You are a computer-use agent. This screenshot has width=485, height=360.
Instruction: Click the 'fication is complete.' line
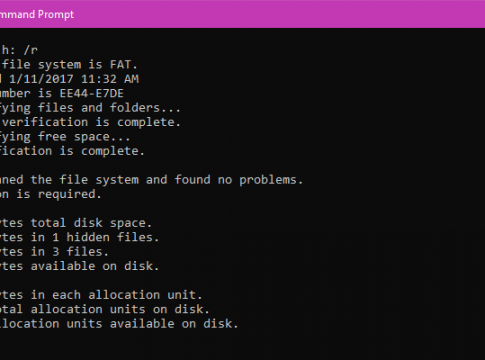click(x=72, y=151)
